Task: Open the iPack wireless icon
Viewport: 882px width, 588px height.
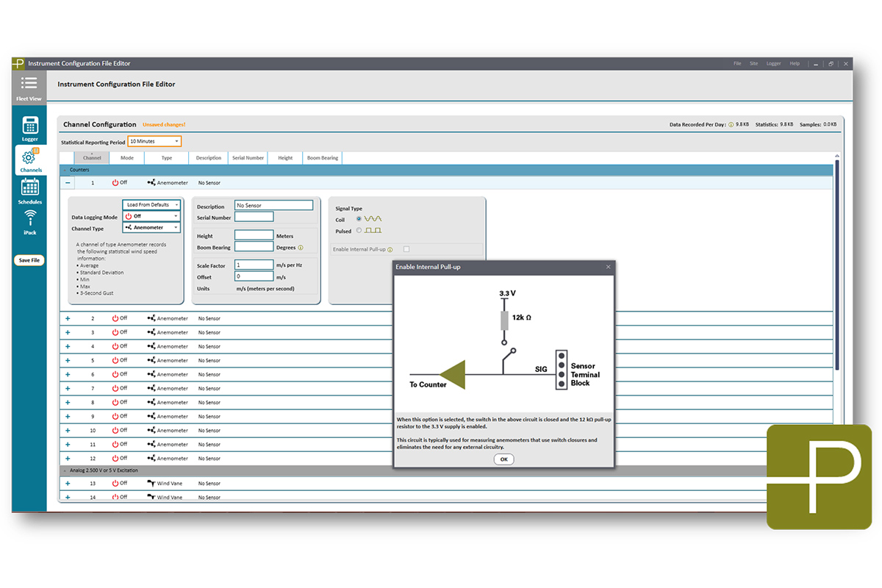Action: click(x=29, y=218)
